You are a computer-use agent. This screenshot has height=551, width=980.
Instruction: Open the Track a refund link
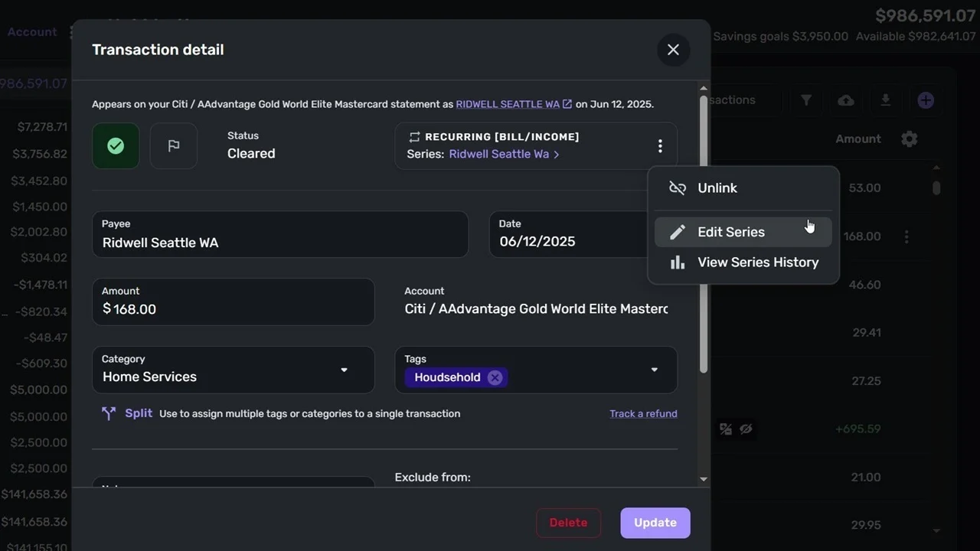point(643,413)
